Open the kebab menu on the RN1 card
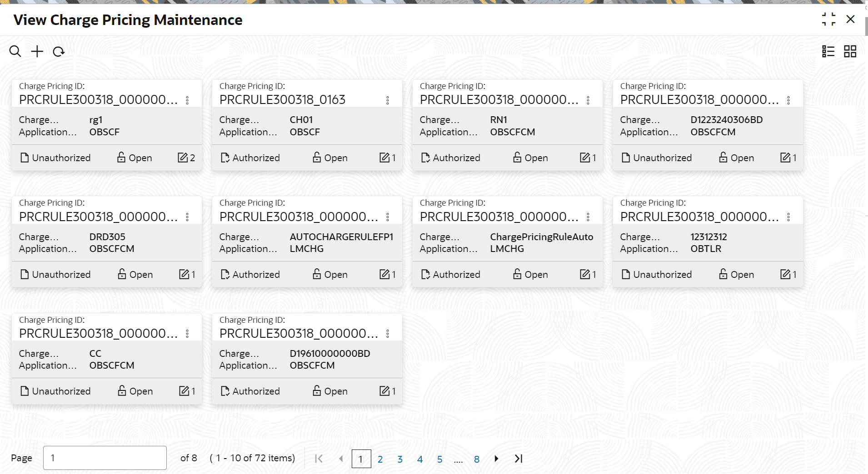868x474 pixels. (588, 99)
